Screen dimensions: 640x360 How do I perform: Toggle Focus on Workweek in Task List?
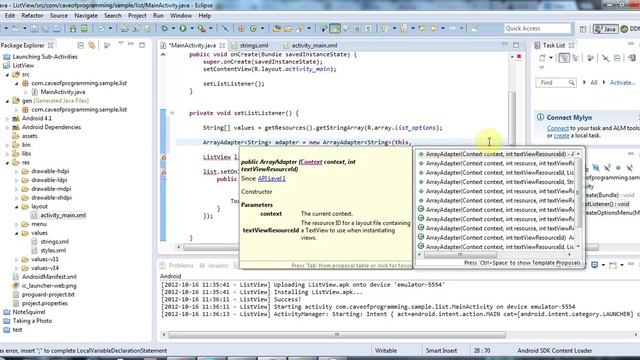[590, 58]
